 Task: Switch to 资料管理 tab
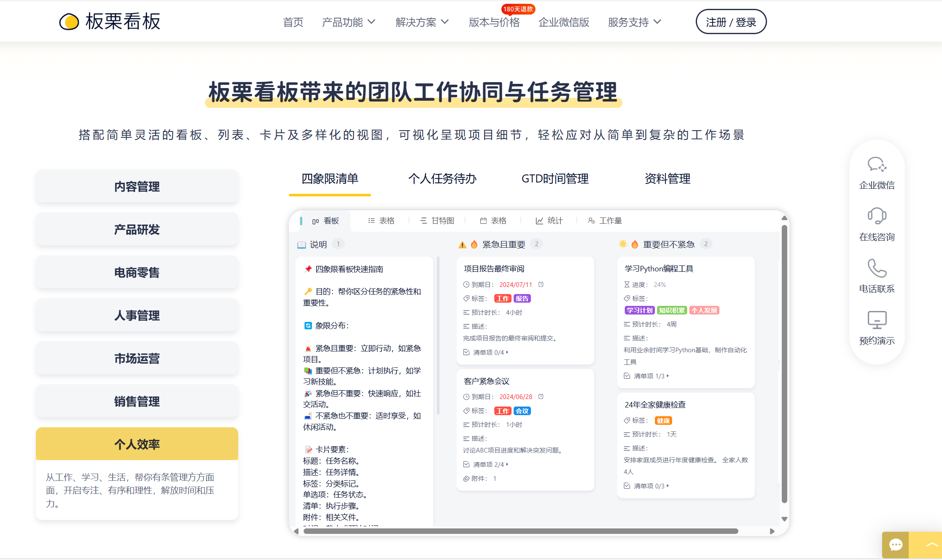click(667, 179)
